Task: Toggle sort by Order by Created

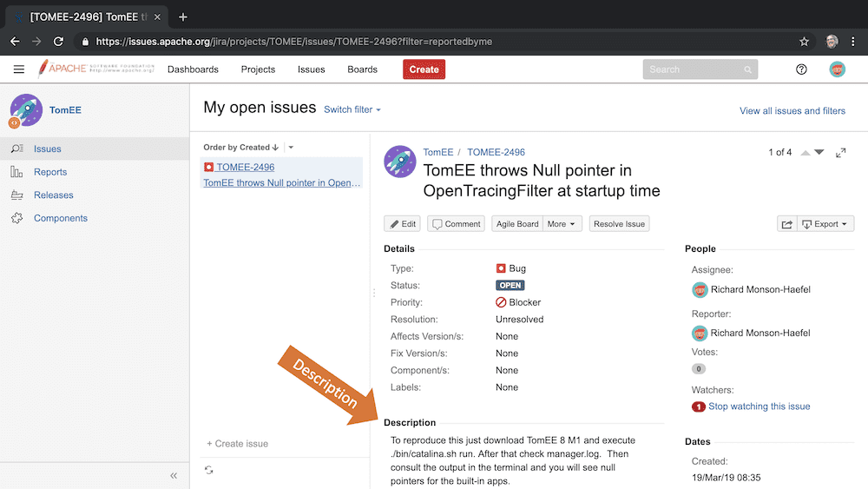Action: pyautogui.click(x=240, y=148)
